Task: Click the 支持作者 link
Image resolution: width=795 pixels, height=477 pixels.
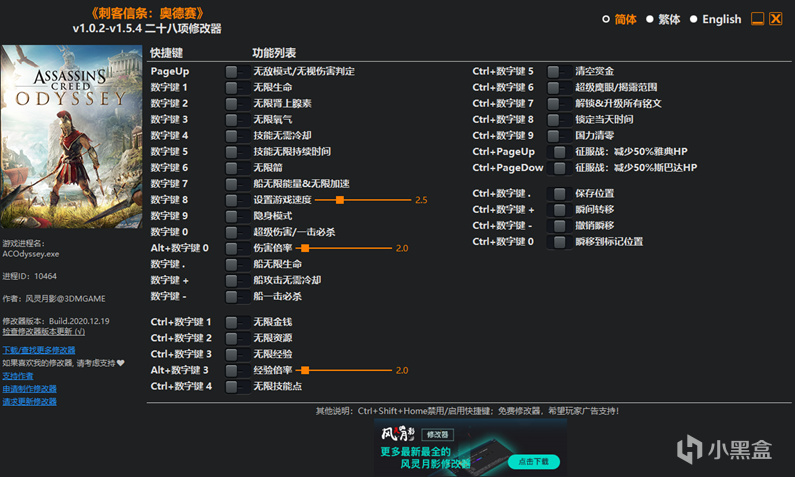Action: tap(18, 376)
